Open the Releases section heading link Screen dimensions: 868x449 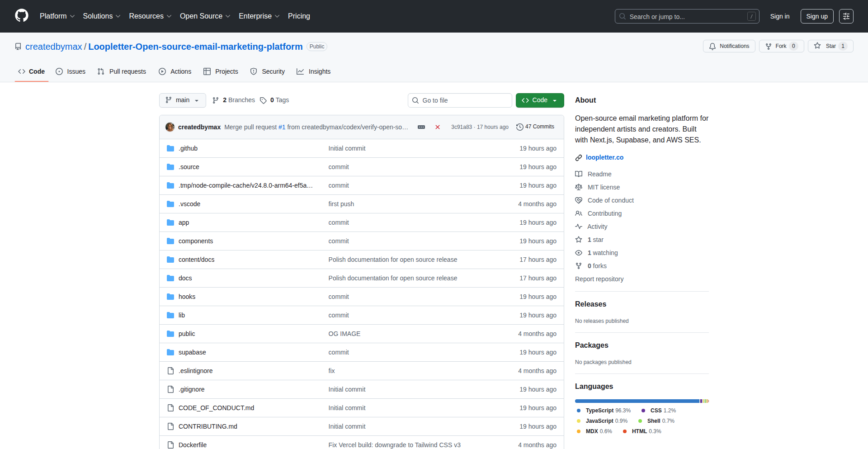pyautogui.click(x=590, y=304)
